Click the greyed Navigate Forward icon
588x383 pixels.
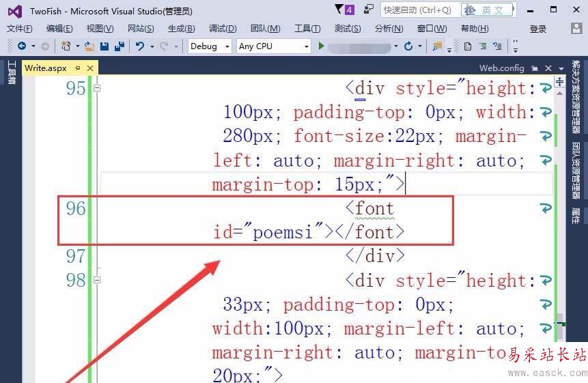45,46
